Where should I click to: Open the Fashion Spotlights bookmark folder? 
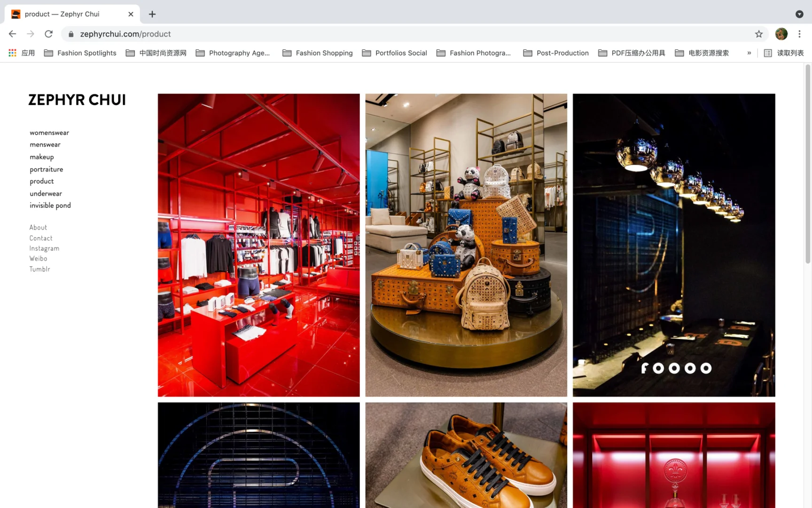click(x=80, y=53)
